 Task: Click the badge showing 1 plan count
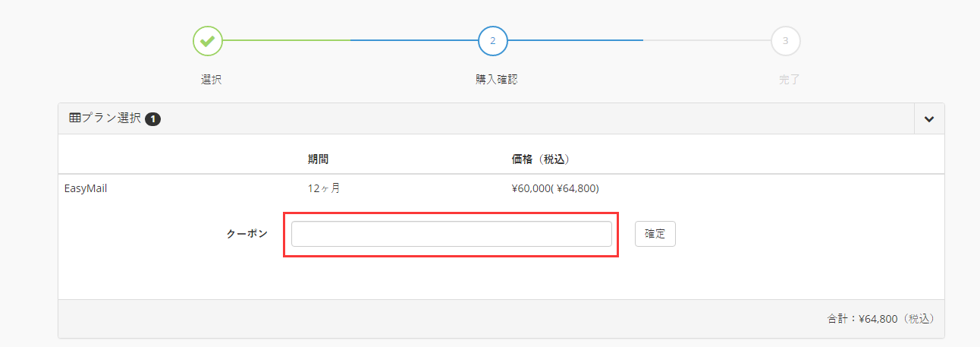[x=152, y=119]
